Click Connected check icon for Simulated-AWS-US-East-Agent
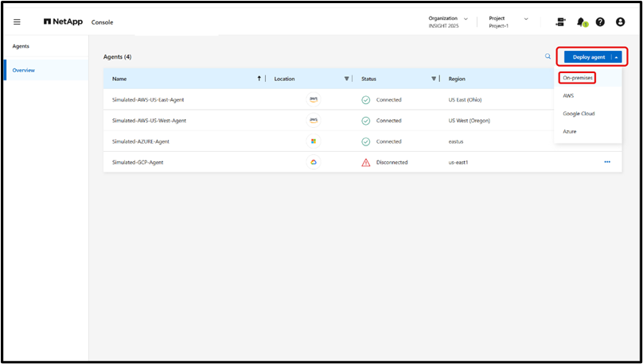643x364 pixels. pos(366,100)
